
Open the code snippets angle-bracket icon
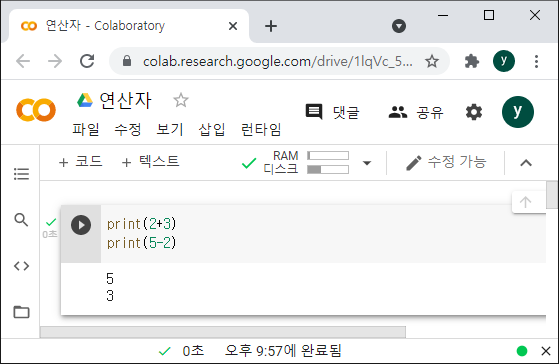click(21, 266)
